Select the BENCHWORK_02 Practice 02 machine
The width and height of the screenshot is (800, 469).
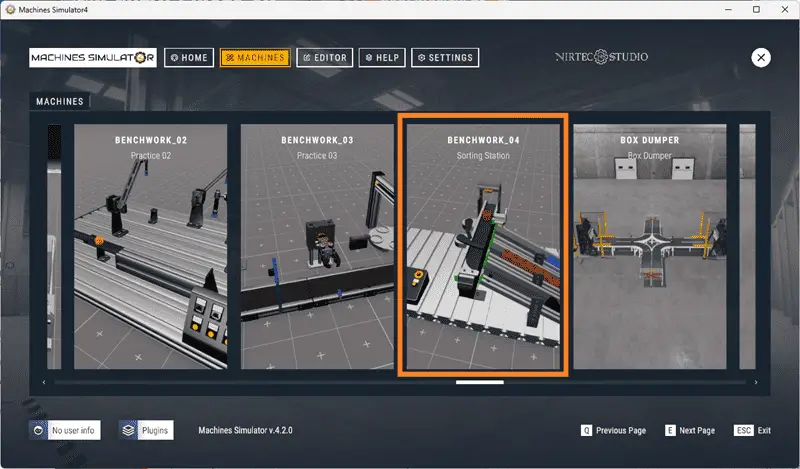151,246
